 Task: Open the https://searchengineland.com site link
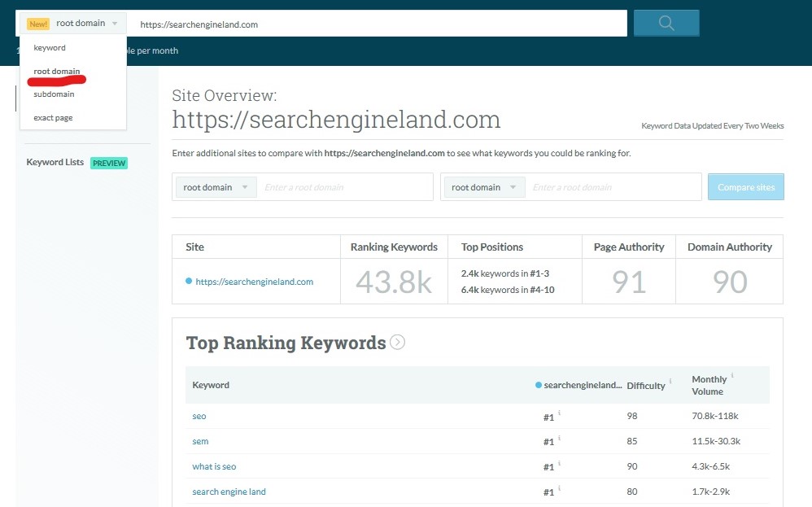pyautogui.click(x=255, y=282)
